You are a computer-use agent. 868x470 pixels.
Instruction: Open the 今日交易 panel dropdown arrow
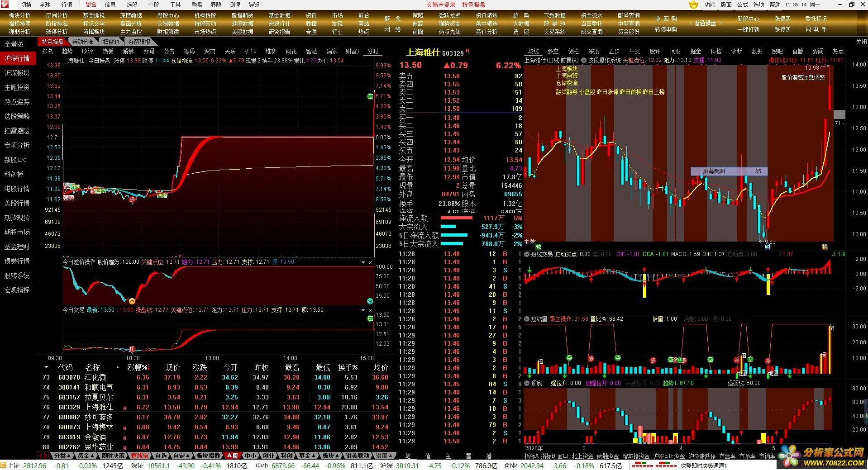(363, 310)
